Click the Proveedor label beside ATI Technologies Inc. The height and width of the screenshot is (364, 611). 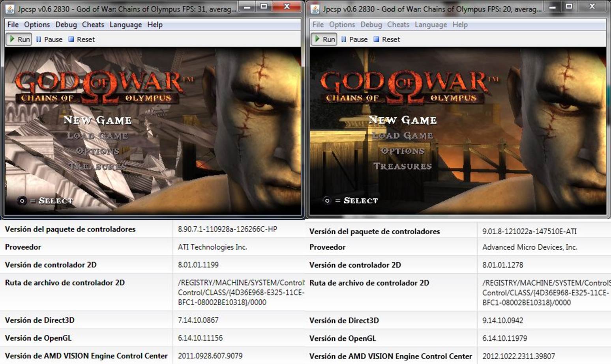(23, 247)
